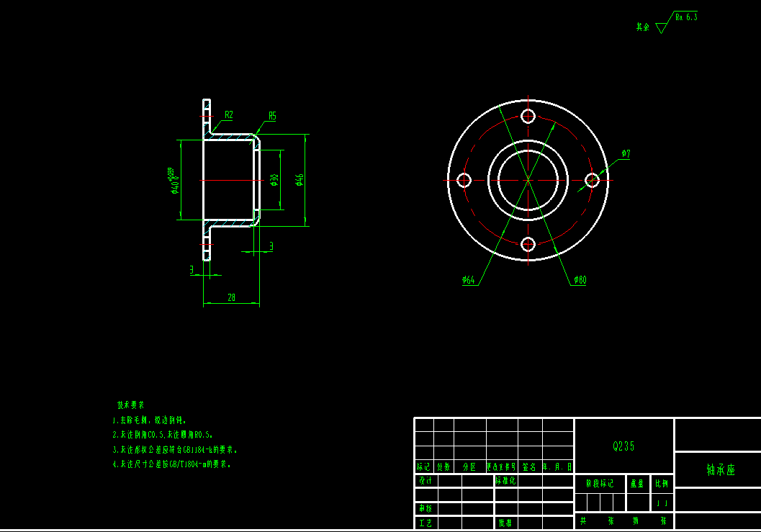The width and height of the screenshot is (761, 532).
Task: Click the bottom bolt hole in front view
Action: [528, 244]
